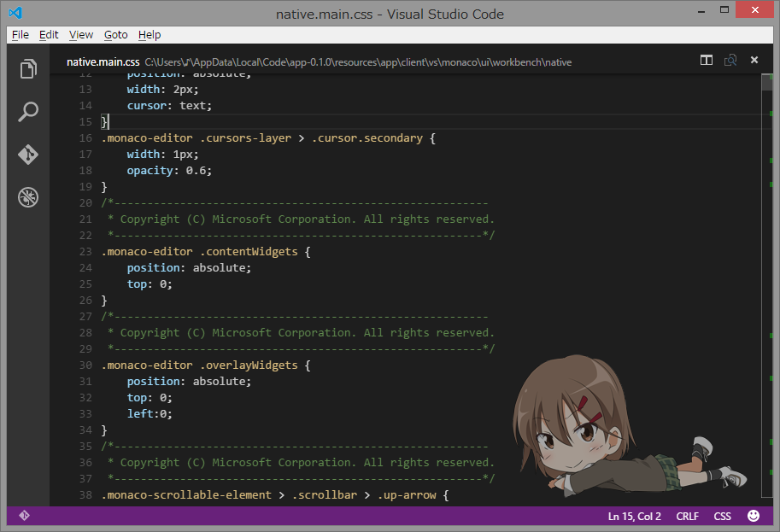Click the Copyright comment on line 28
The height and width of the screenshot is (532, 780).
(301, 333)
